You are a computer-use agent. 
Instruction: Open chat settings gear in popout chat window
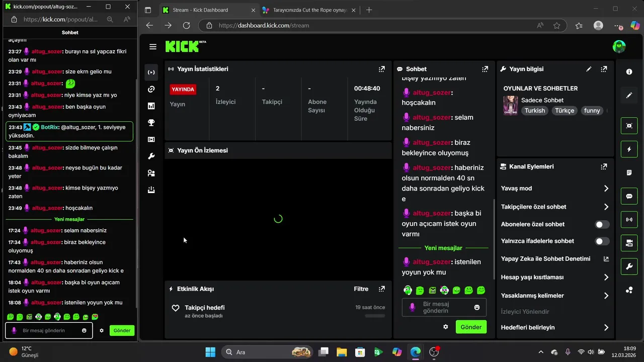pyautogui.click(x=102, y=330)
